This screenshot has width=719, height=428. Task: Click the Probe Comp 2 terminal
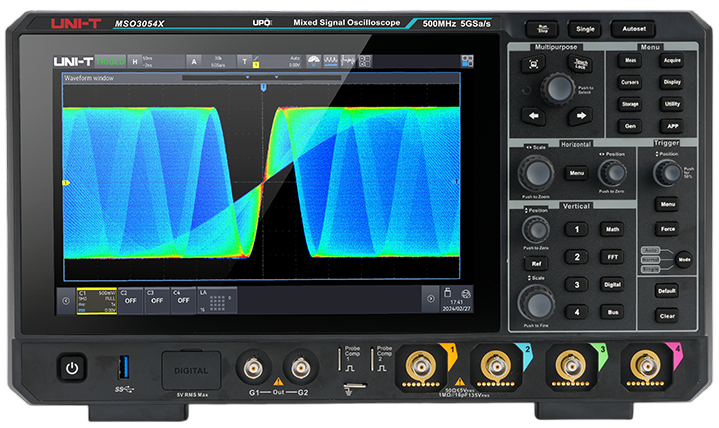click(x=372, y=359)
